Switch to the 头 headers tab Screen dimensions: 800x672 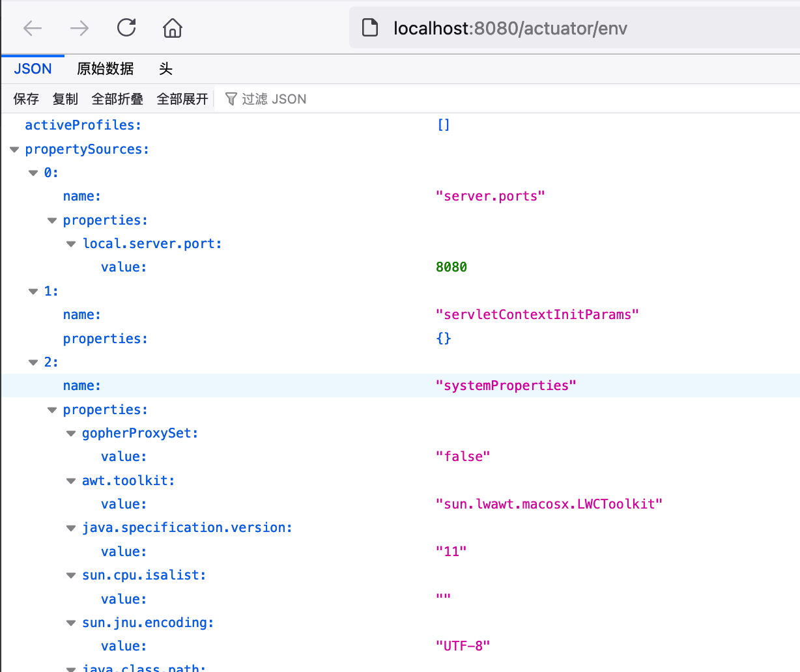click(165, 69)
